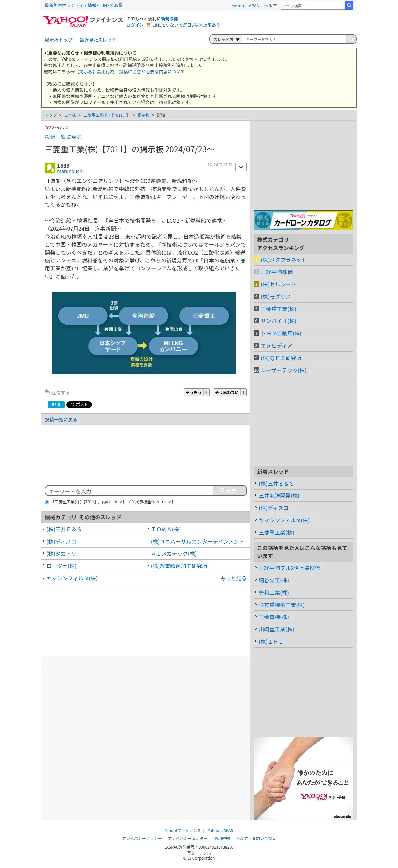Click the トップ breadcrumb
This screenshot has height=868, width=398.
pyautogui.click(x=51, y=115)
